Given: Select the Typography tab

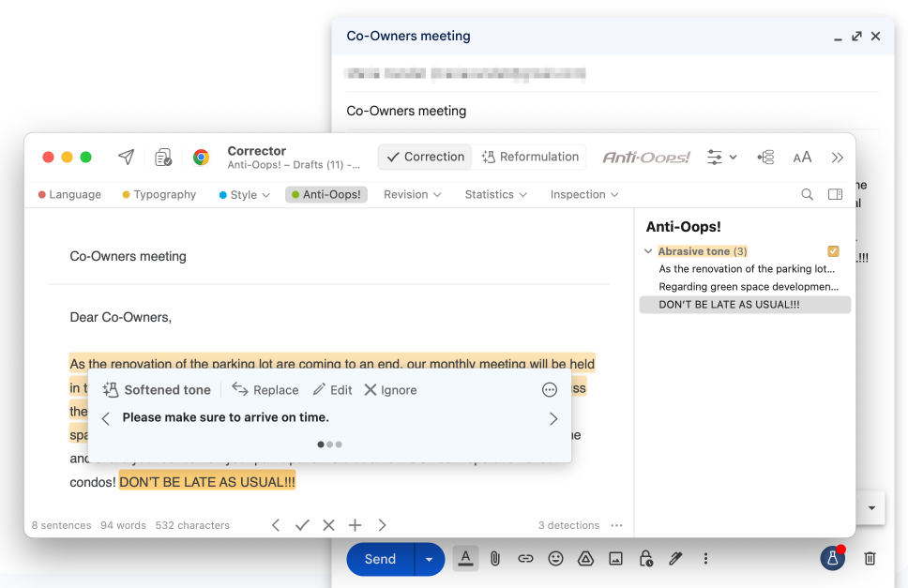Looking at the screenshot, I should pos(159,195).
